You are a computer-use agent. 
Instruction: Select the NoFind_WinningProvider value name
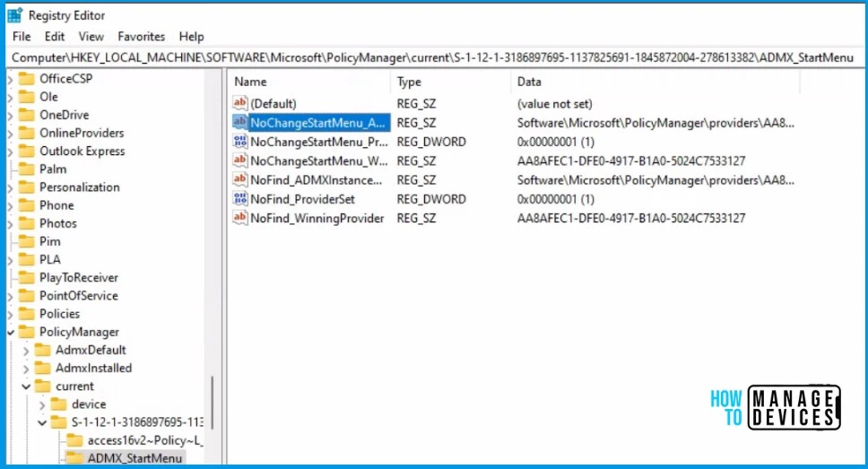click(x=317, y=218)
